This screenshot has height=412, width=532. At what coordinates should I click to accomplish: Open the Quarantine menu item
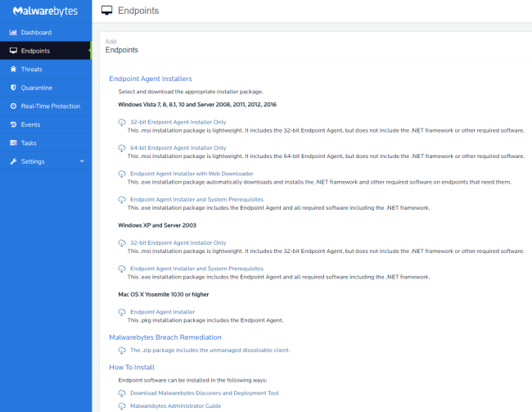46,88
